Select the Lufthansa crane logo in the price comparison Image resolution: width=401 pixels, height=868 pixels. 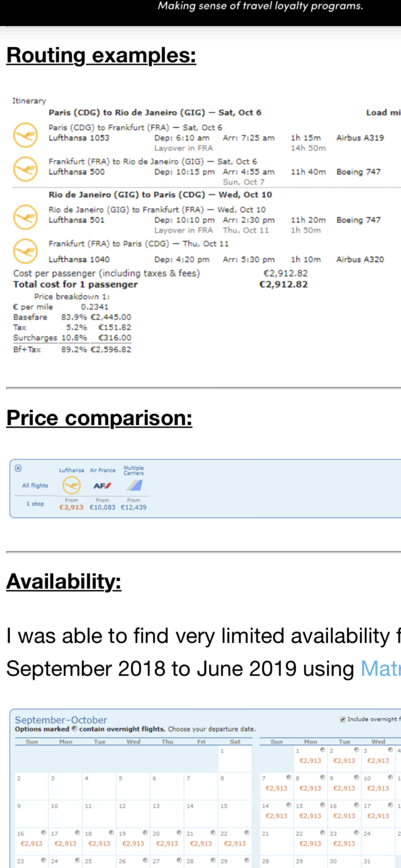(x=71, y=485)
